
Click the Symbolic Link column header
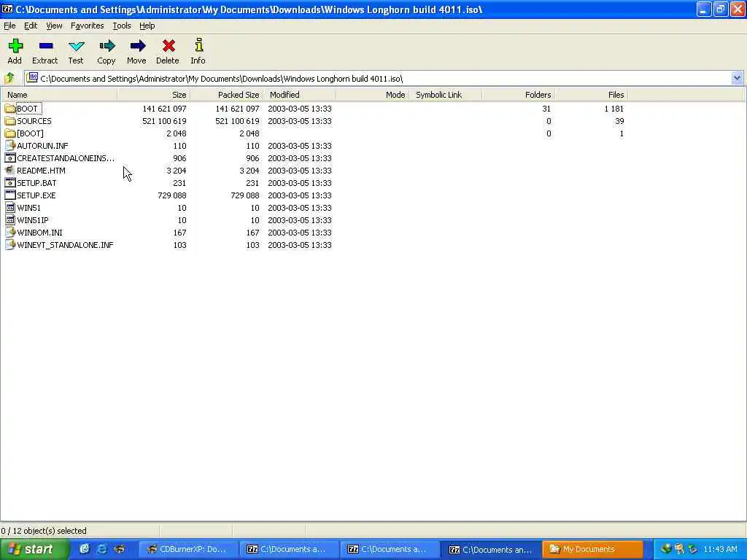(446, 95)
